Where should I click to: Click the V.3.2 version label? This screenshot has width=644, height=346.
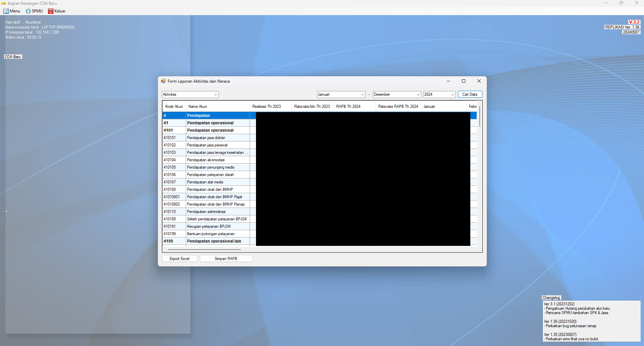(x=634, y=22)
